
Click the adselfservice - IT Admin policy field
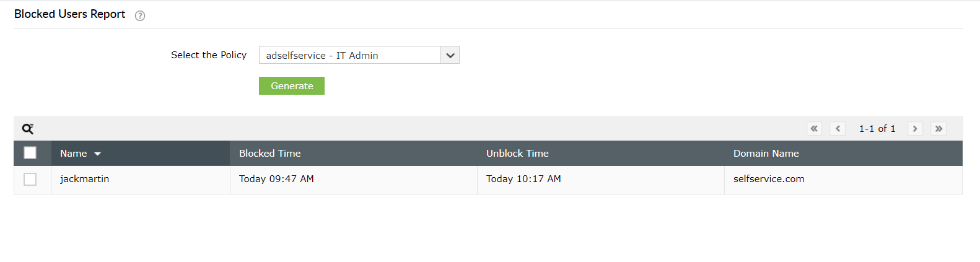(x=349, y=55)
